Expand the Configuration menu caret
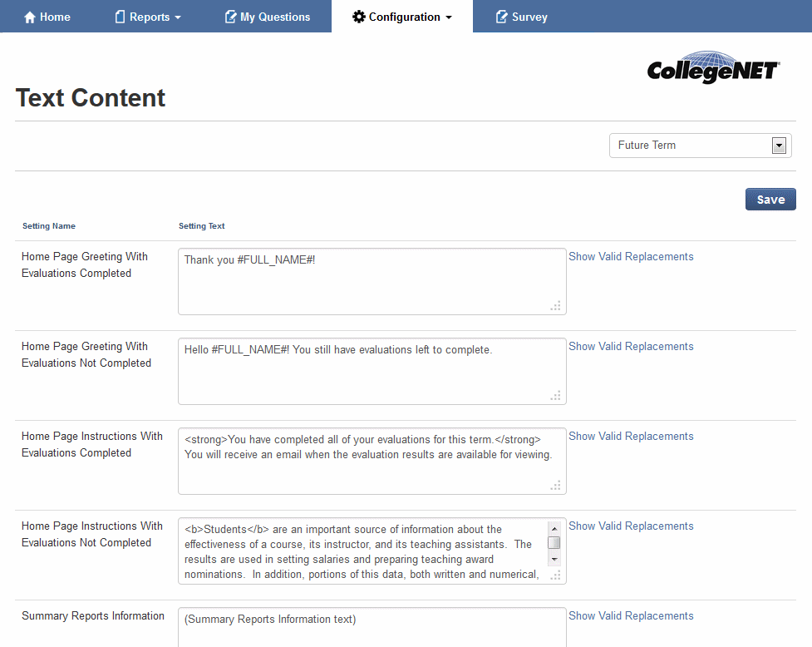The width and height of the screenshot is (812, 647). [x=449, y=18]
